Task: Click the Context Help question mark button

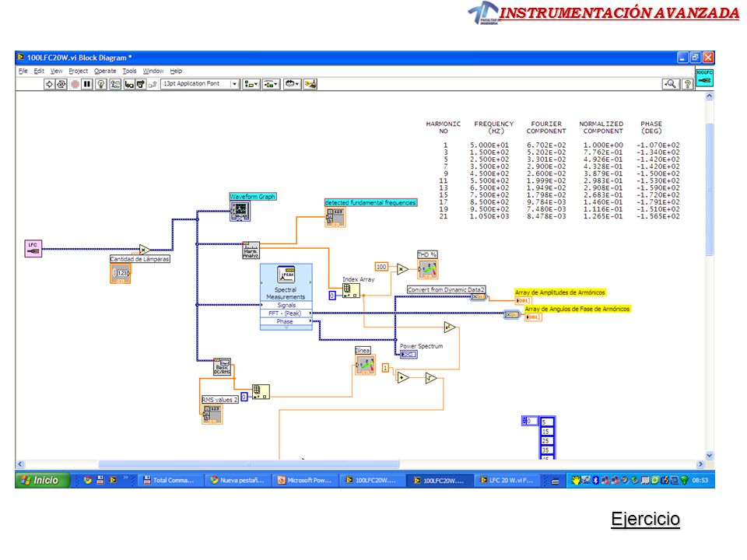Action: (x=687, y=84)
